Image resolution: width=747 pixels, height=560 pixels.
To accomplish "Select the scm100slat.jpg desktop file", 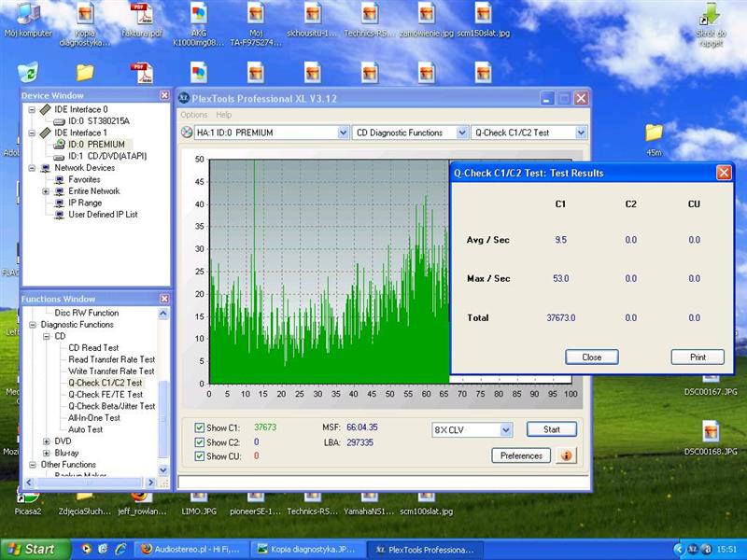I will pyautogui.click(x=427, y=505).
